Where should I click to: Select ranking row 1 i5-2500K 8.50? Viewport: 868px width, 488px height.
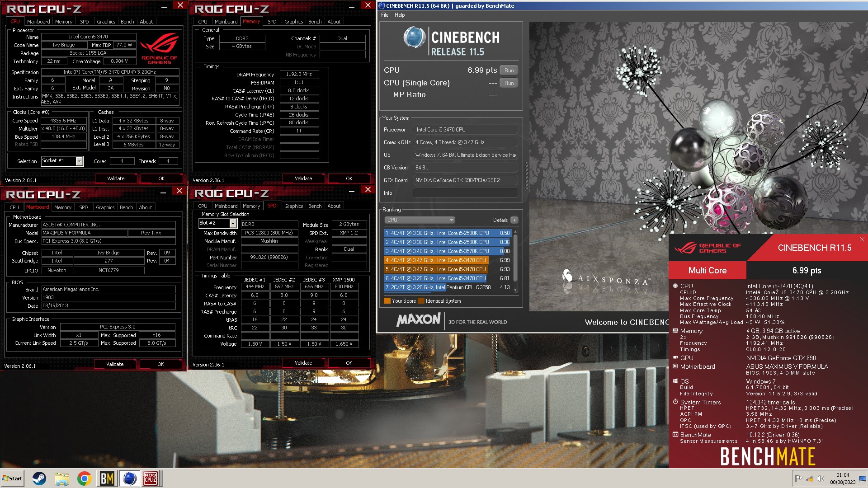(448, 233)
